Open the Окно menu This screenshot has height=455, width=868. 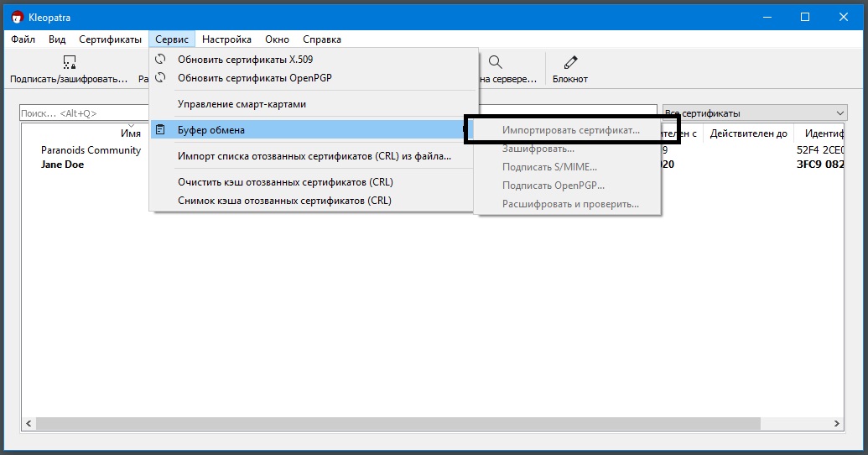pyautogui.click(x=277, y=39)
